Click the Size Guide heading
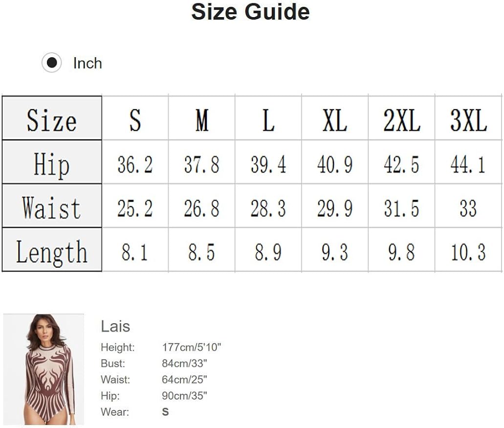This screenshot has height=428, width=504. 250,12
